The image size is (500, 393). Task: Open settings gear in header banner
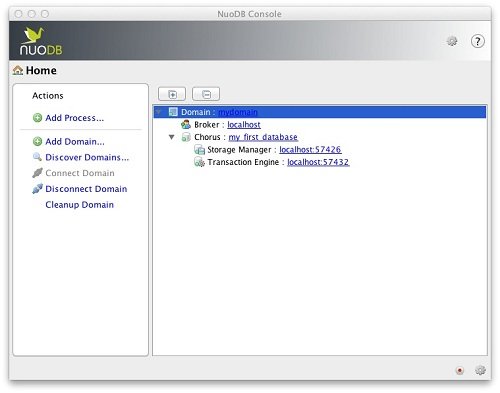coord(452,41)
